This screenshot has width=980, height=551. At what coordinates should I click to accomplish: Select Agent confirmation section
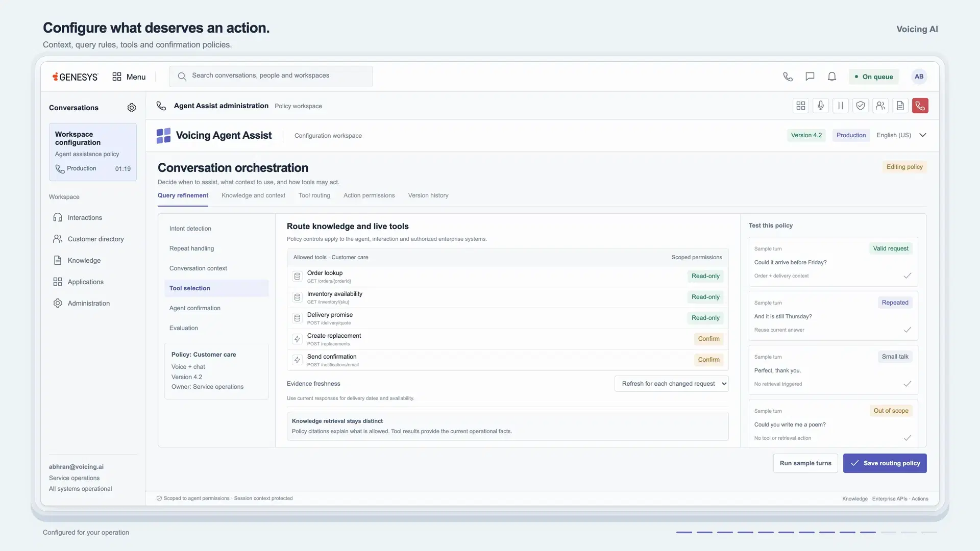coord(216,308)
